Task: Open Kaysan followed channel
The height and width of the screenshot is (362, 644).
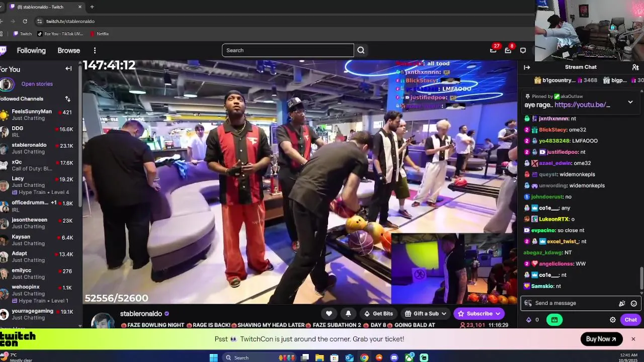Action: [39, 240]
